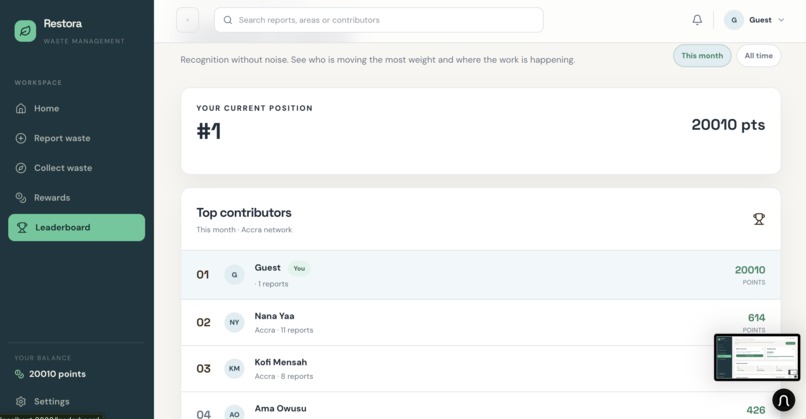Click the balance coins icon near 20010 points
The height and width of the screenshot is (419, 806).
point(20,374)
